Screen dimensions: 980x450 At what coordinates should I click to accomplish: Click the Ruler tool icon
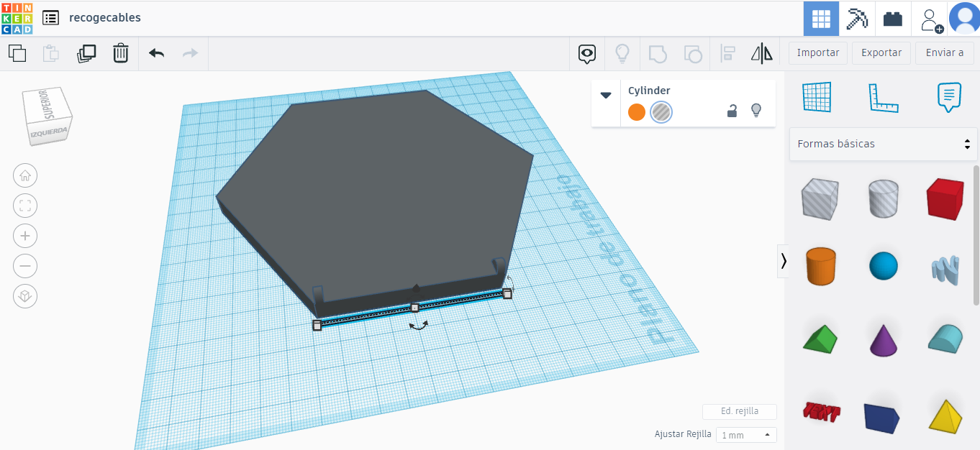coord(883,98)
